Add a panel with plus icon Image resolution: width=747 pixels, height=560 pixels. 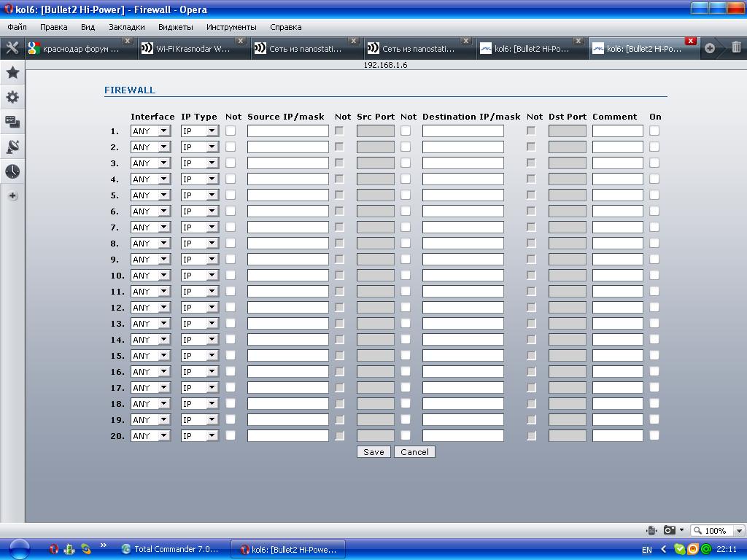12,195
